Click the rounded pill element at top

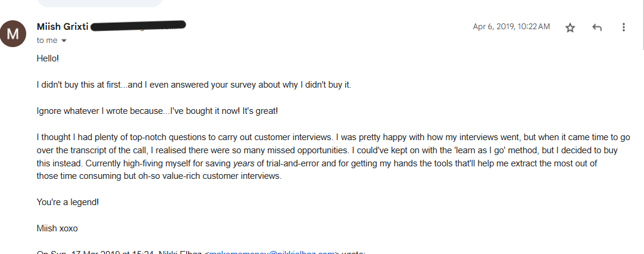pos(99,3)
